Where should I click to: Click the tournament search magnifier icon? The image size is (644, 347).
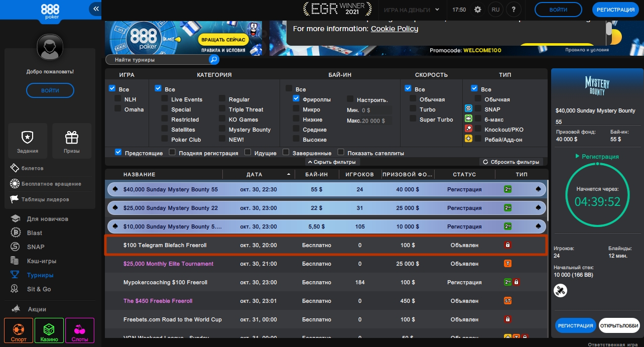[x=214, y=60]
